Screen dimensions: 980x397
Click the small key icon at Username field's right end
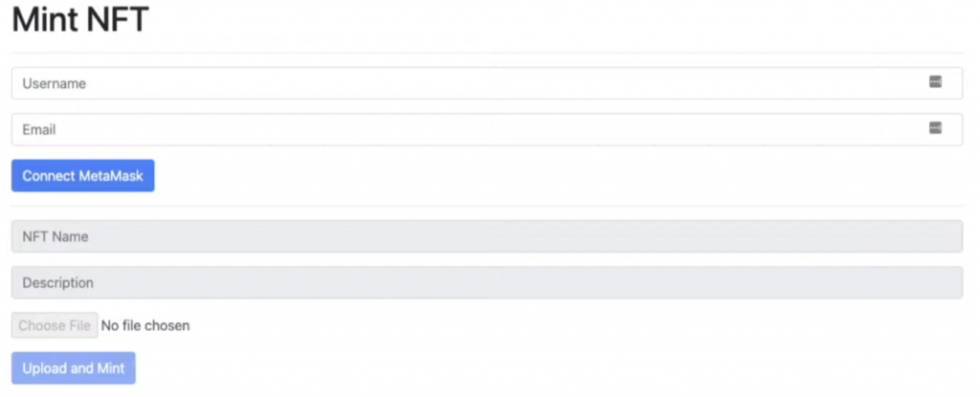tap(935, 82)
